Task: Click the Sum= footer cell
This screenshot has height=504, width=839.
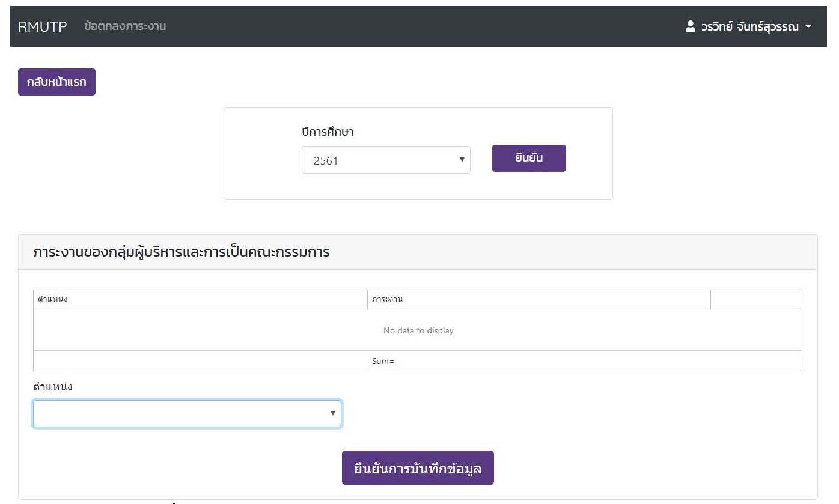Action: [383, 362]
